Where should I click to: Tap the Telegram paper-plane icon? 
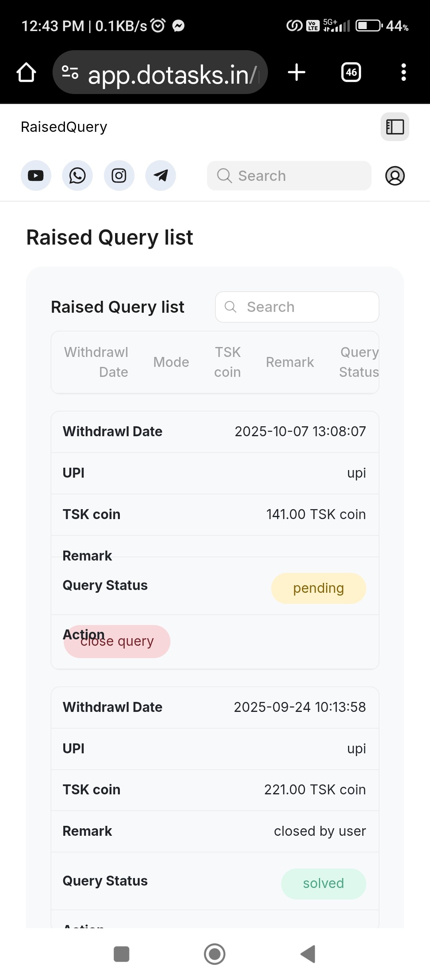pyautogui.click(x=160, y=176)
